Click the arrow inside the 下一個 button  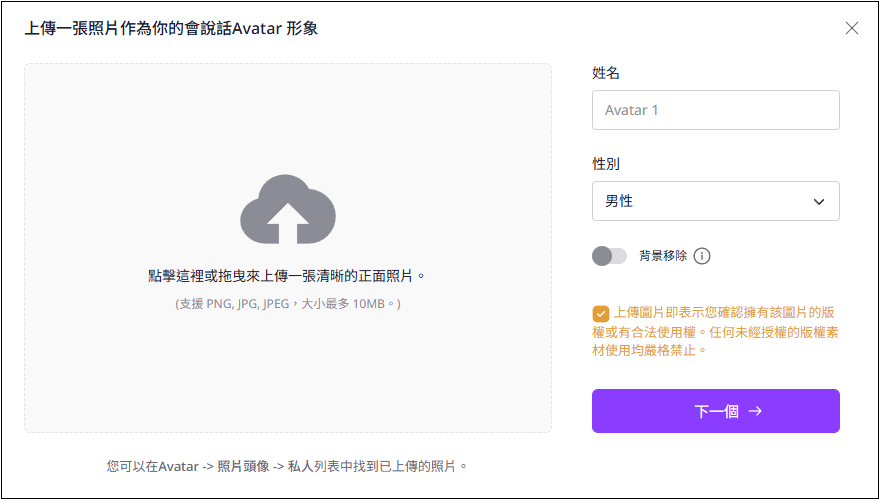click(x=755, y=411)
